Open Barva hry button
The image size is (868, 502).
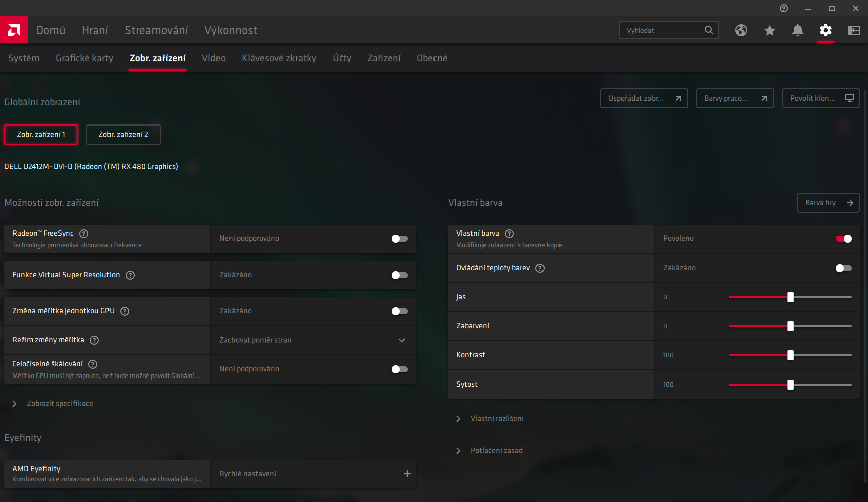(x=828, y=203)
